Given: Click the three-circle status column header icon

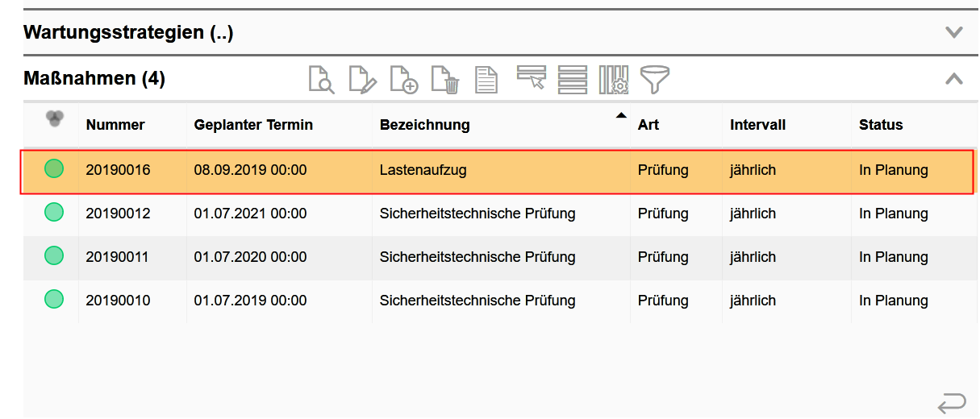Looking at the screenshot, I should coord(54,119).
